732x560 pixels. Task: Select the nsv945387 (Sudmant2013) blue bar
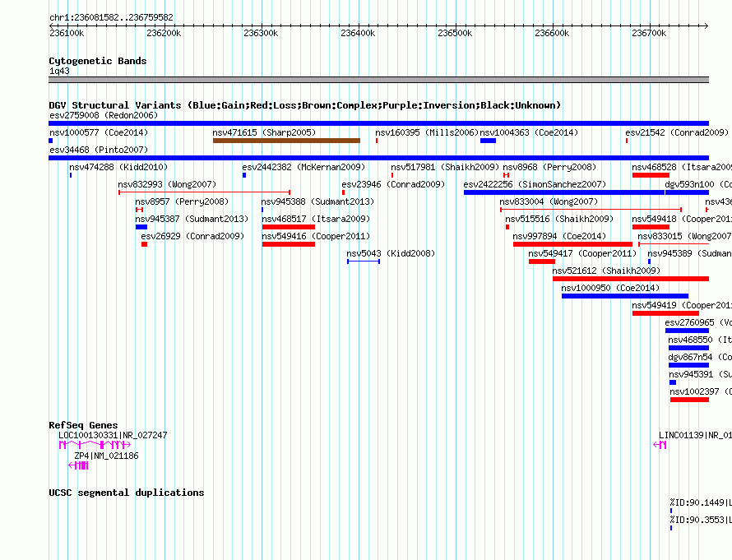(141, 227)
